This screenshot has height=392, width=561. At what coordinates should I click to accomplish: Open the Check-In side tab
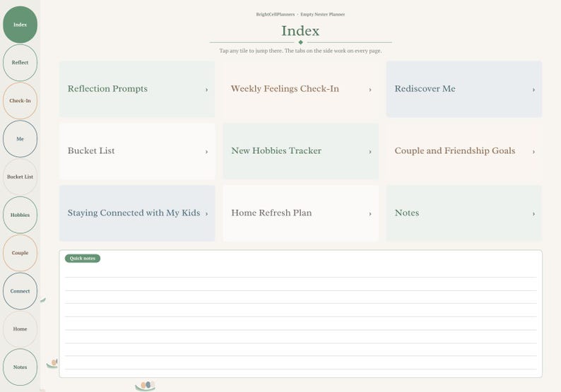[x=20, y=101]
